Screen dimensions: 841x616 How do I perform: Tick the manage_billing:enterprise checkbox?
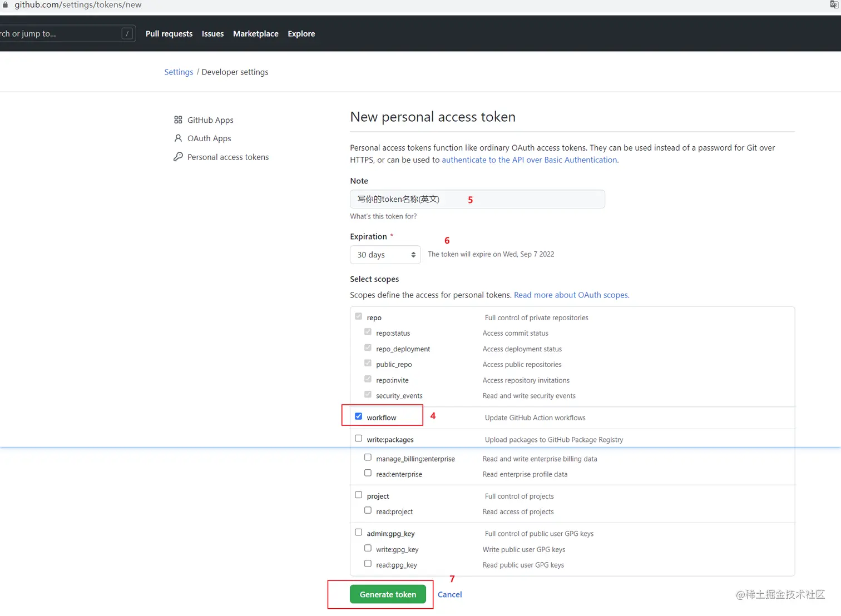coord(368,458)
